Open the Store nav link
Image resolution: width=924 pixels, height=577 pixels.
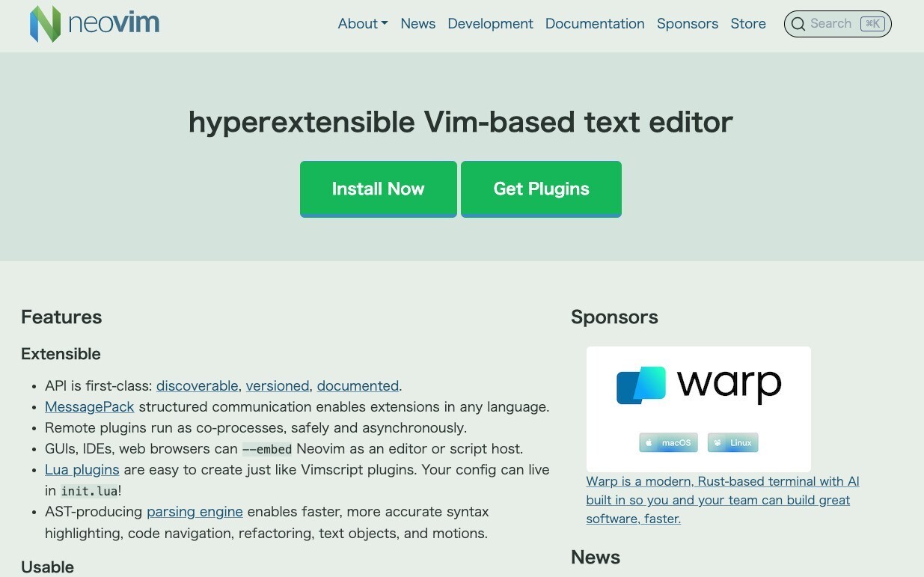(x=748, y=24)
